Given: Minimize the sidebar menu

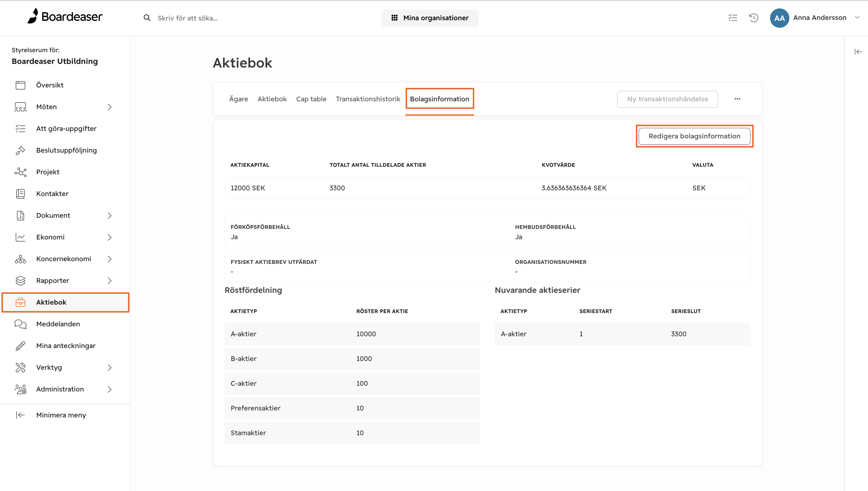Looking at the screenshot, I should click(x=51, y=415).
